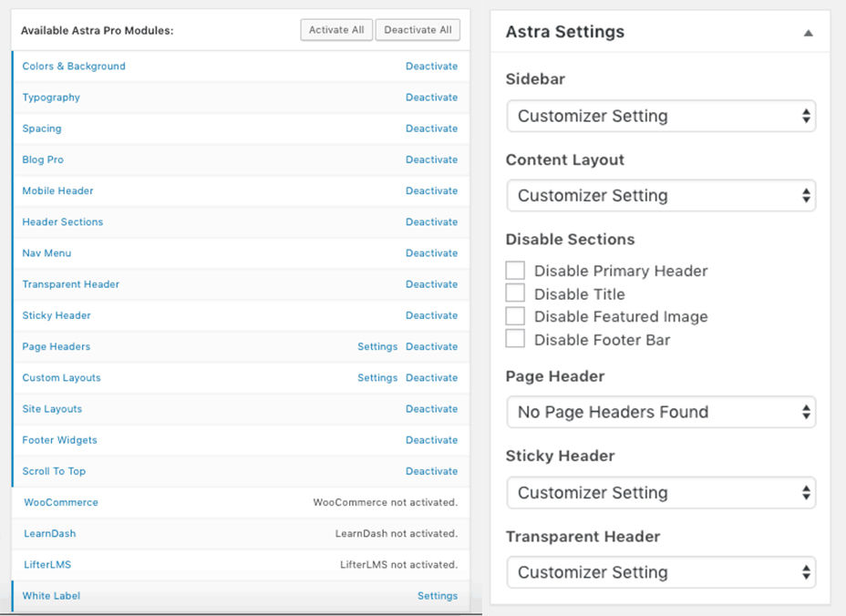Image resolution: width=846 pixels, height=616 pixels.
Task: Deactivate the Scroll To Top module
Action: [x=432, y=471]
